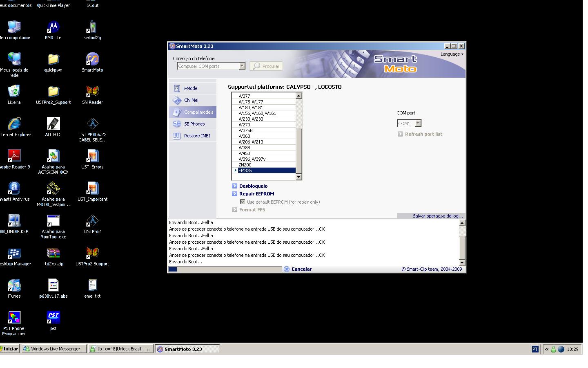588x368 pixels.
Task: Expand hidden system tray icons
Action: 547,349
